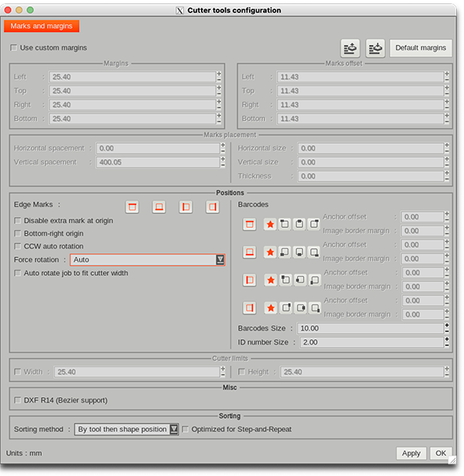Anchor right-edge barcode to the lower corner
The height and width of the screenshot is (476, 464).
(x=316, y=308)
